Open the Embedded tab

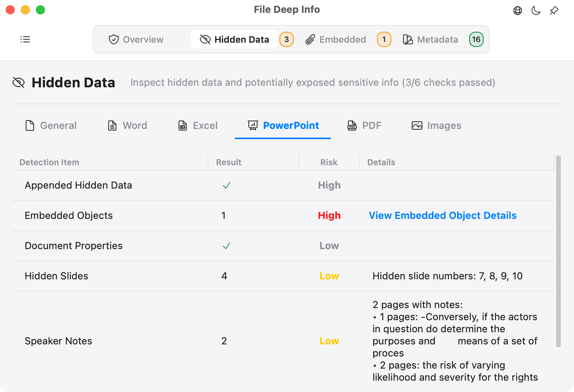336,39
